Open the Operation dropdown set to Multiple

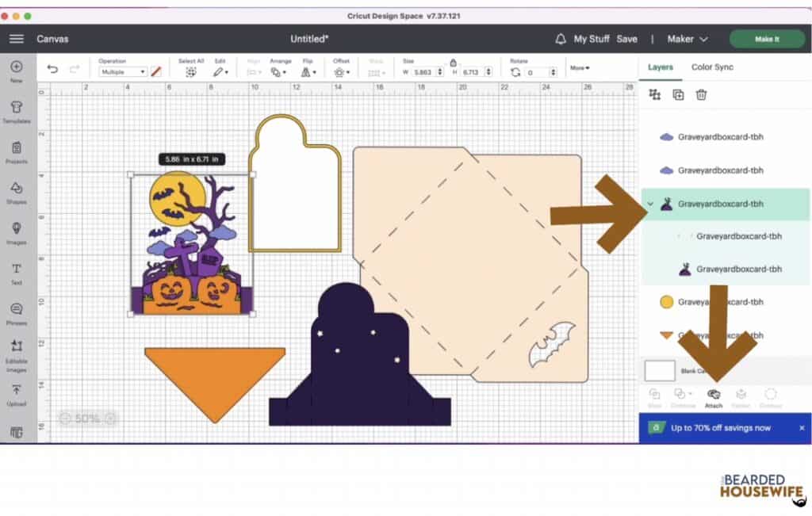[122, 72]
